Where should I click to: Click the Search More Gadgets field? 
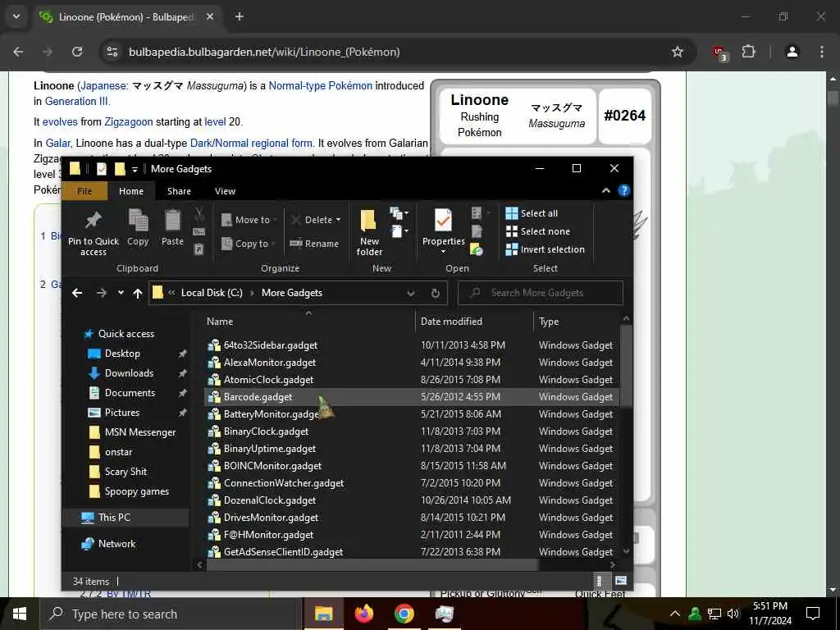(541, 293)
